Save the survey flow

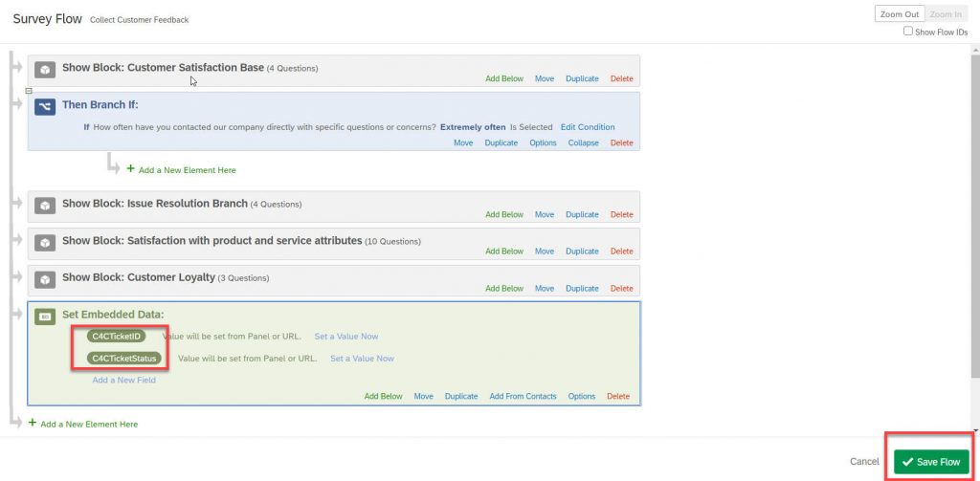[931, 462]
